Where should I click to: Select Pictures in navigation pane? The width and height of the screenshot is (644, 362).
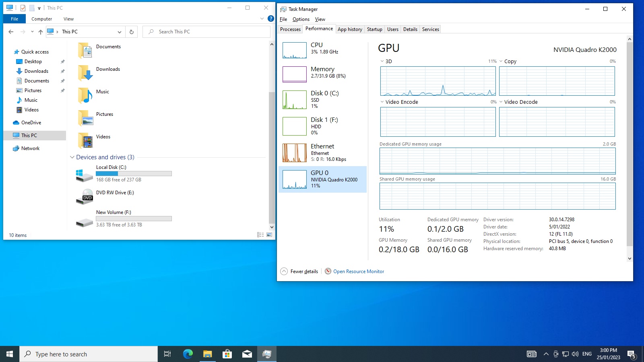33,90
